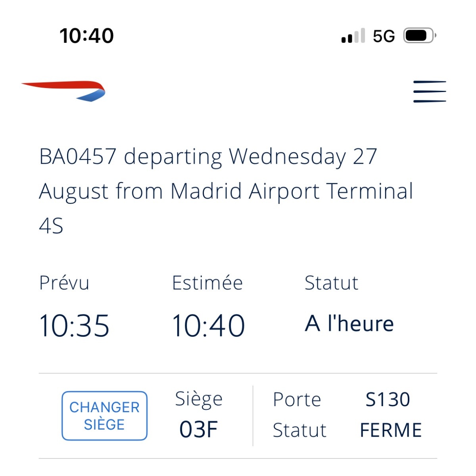This screenshot has width=476, height=476.
Task: Tap the Porte label
Action: click(x=297, y=399)
